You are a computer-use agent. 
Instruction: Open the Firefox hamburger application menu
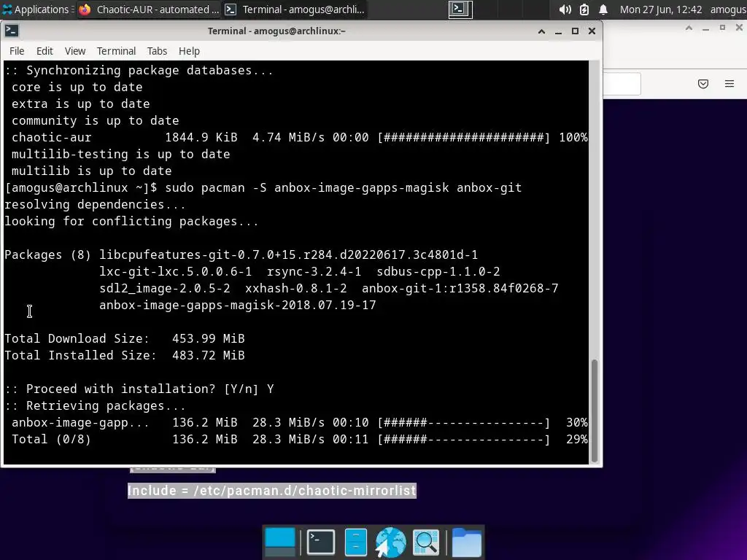[729, 84]
